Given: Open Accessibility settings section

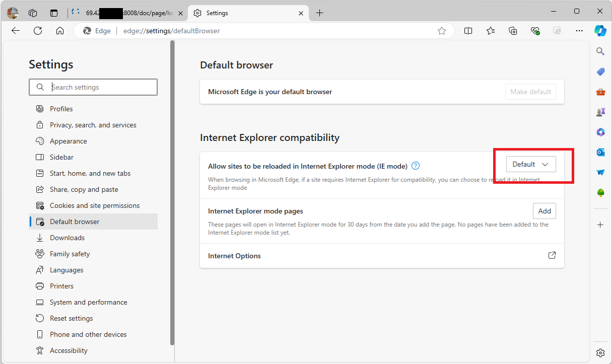Looking at the screenshot, I should (94, 350).
